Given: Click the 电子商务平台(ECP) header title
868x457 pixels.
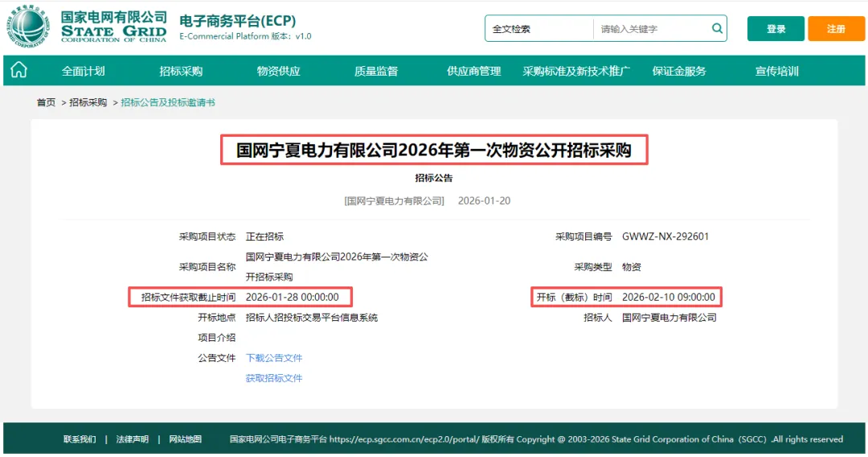Looking at the screenshot, I should coord(237,21).
